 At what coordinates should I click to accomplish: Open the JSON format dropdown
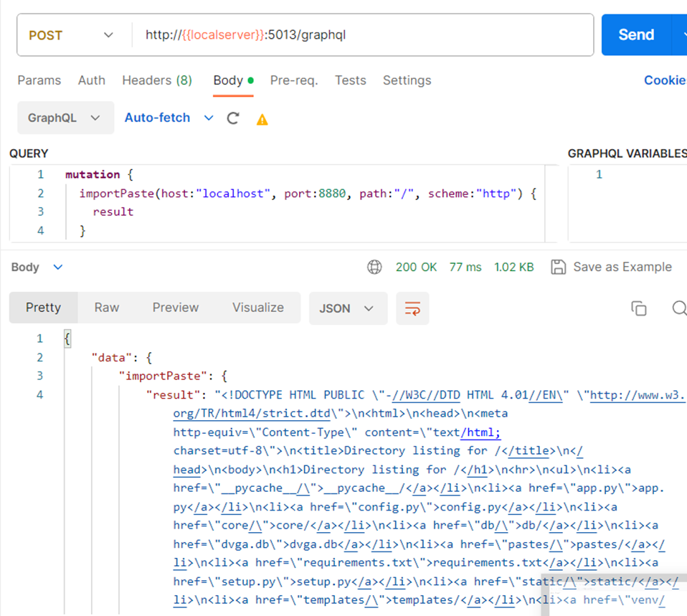(x=348, y=308)
